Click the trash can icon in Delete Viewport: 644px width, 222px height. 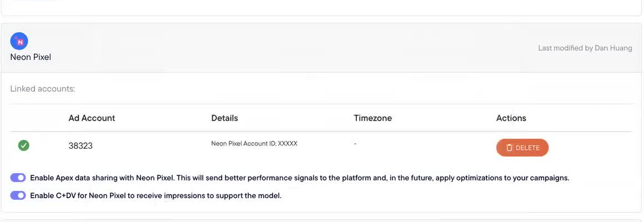coord(509,148)
